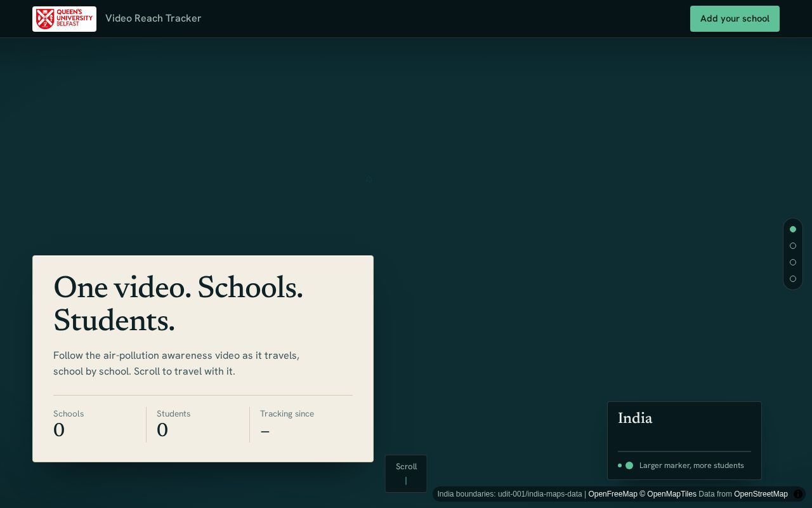Screen dimensions: 812x508
Task: Click the Add your school button
Action: [x=735, y=19]
